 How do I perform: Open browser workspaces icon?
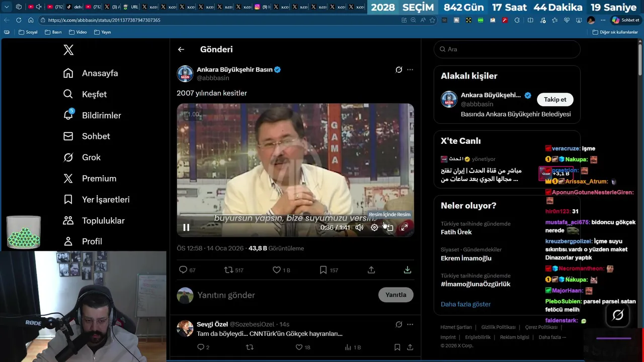(19, 7)
